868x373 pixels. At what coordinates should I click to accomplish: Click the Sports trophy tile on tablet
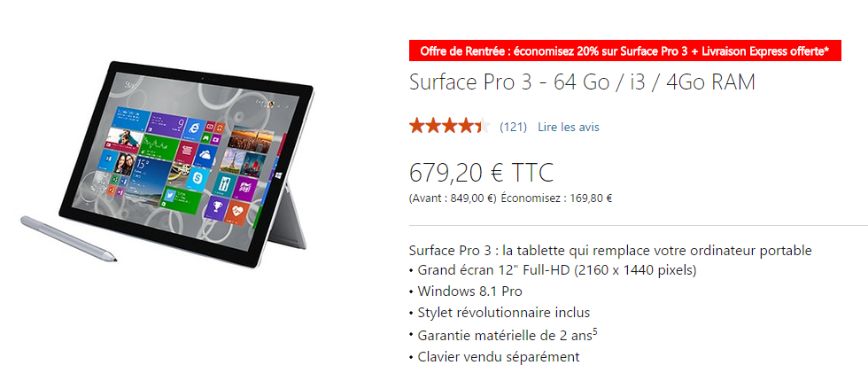pyautogui.click(x=218, y=208)
